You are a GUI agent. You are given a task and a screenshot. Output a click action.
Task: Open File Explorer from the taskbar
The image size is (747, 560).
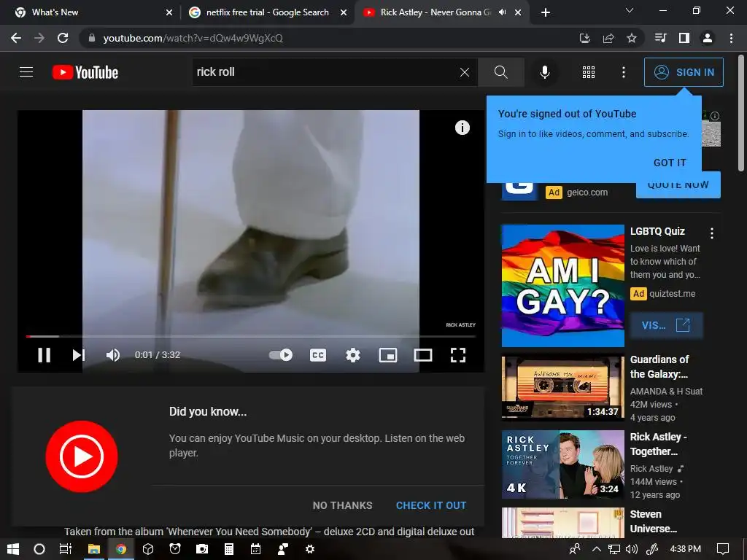point(94,549)
